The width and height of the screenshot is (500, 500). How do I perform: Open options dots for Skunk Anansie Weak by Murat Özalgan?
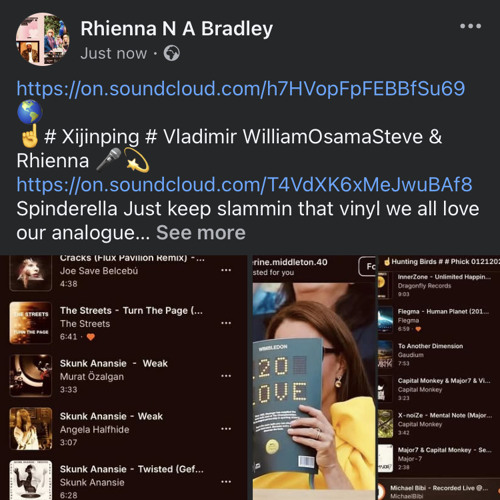(x=226, y=376)
